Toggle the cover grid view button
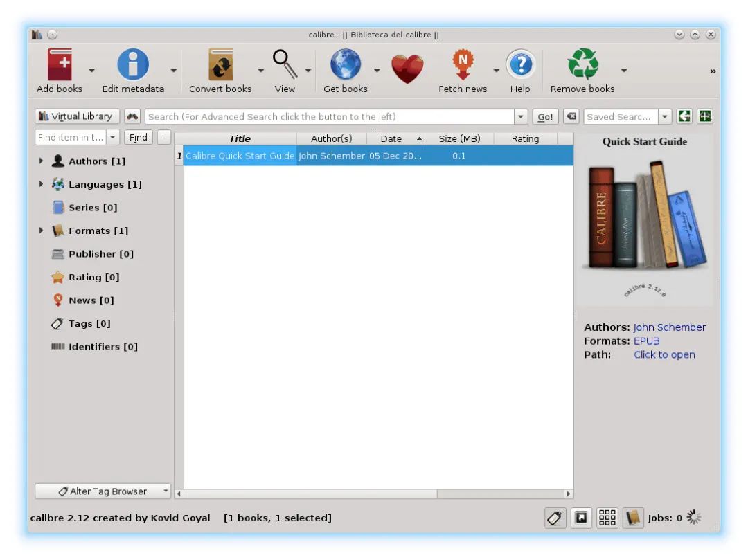This screenshot has height=560, width=748. [x=607, y=518]
